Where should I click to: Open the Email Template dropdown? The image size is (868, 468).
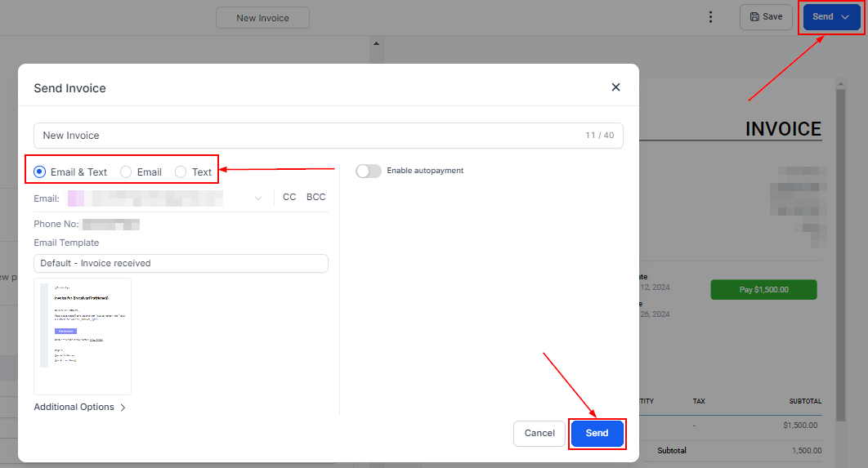tap(181, 263)
